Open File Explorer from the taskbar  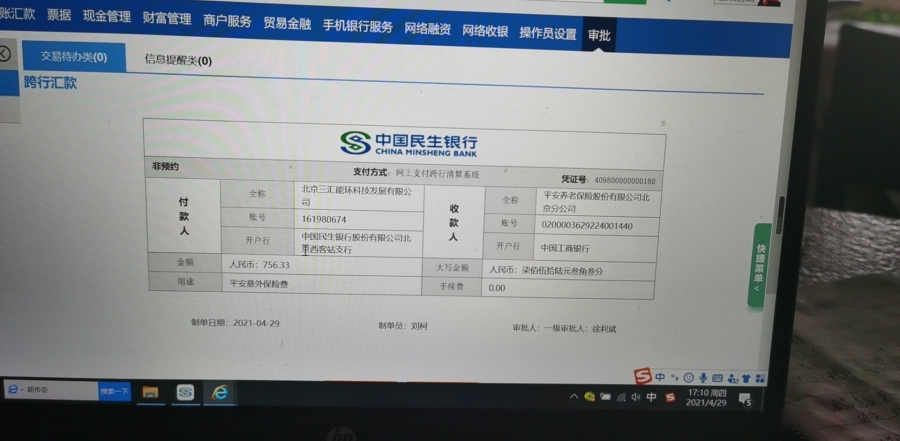point(150,392)
